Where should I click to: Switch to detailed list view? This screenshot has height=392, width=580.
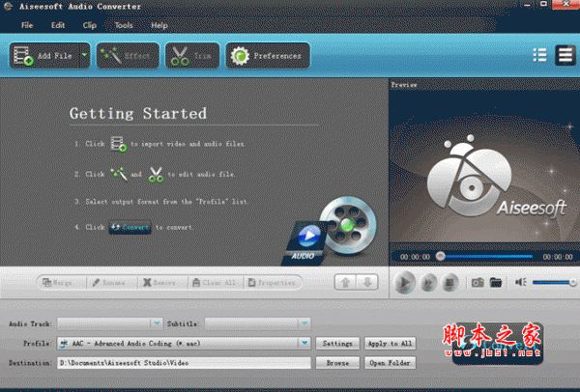[x=565, y=55]
